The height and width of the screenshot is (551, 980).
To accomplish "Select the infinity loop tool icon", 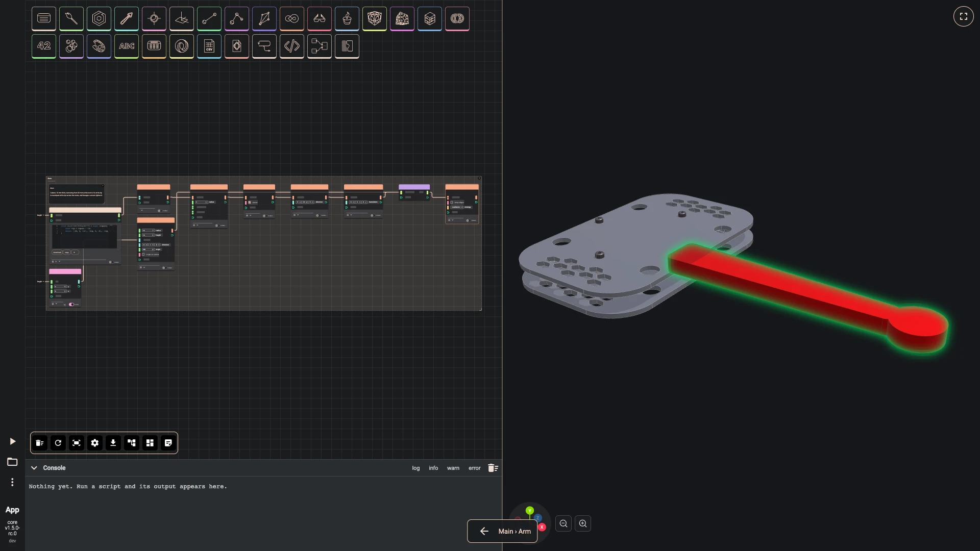I will click(292, 19).
